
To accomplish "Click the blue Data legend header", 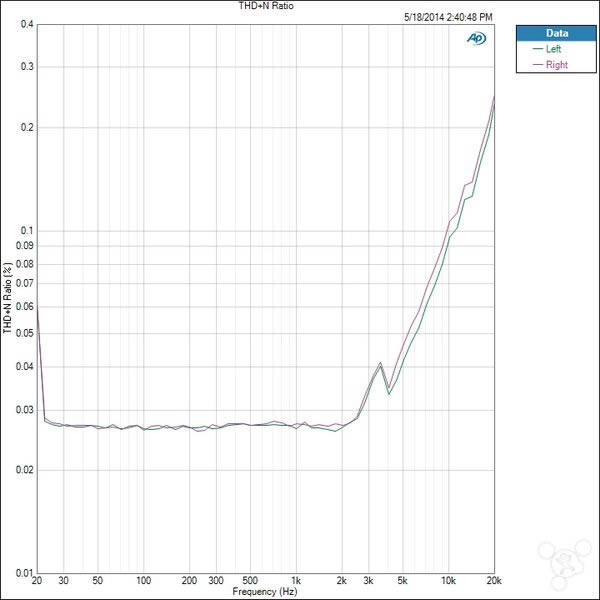I will click(x=555, y=32).
